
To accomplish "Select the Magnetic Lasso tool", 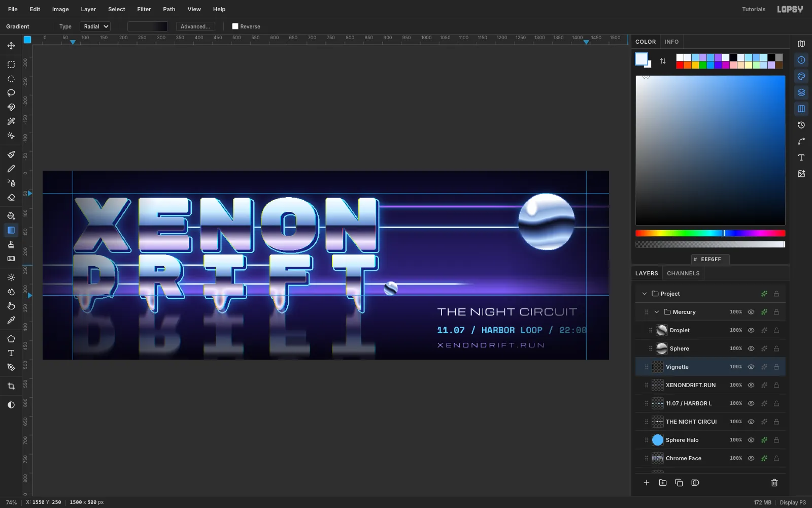I will 11,107.
